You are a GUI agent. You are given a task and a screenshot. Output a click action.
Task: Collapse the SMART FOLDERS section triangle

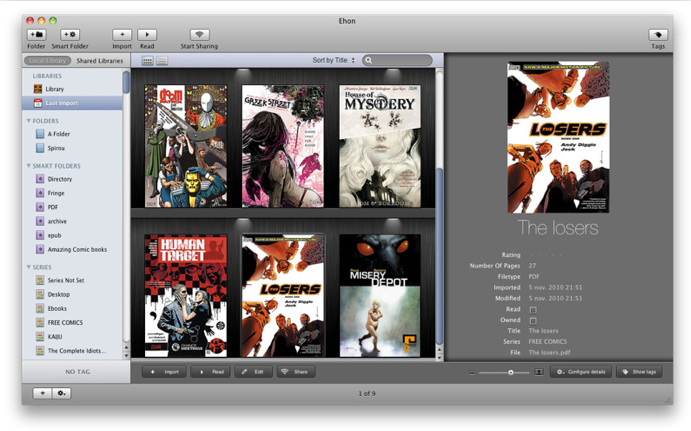pyautogui.click(x=29, y=166)
